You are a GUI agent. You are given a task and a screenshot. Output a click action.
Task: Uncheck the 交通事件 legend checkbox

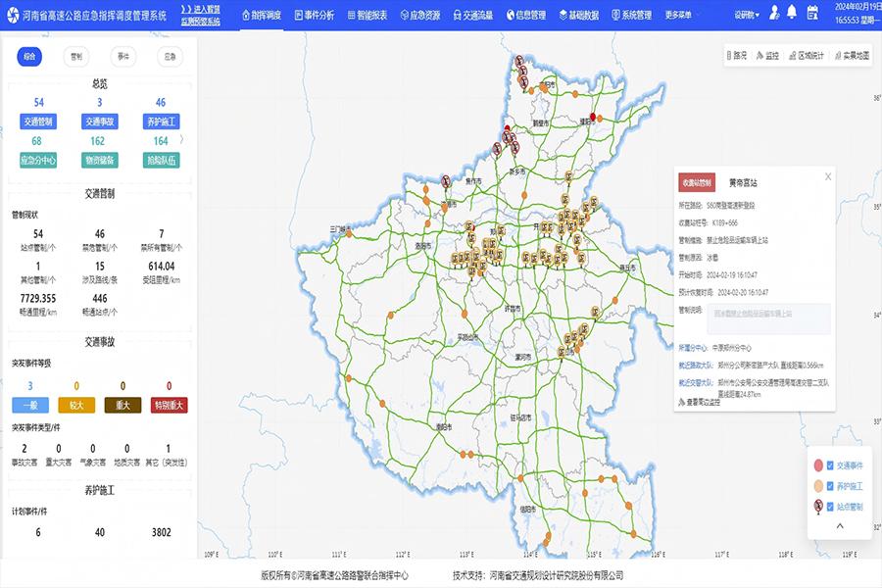pyautogui.click(x=830, y=465)
